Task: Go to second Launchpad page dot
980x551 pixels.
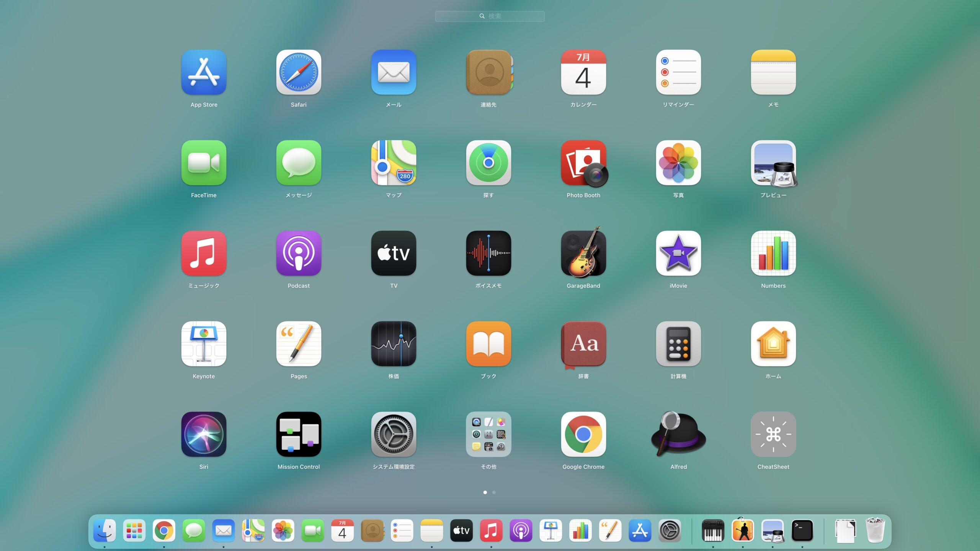Action: tap(494, 492)
